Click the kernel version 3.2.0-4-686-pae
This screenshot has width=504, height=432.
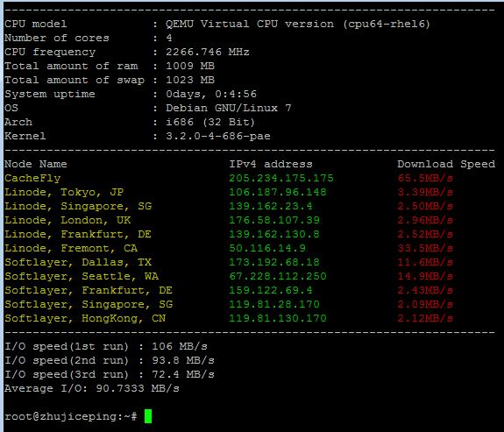pos(218,137)
